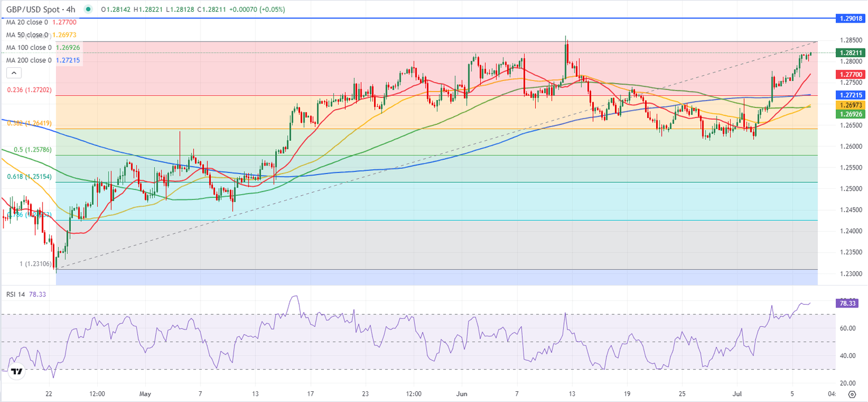This screenshot has width=868, height=402.
Task: Open the 4h timeframe selector in the title
Action: tap(70, 9)
